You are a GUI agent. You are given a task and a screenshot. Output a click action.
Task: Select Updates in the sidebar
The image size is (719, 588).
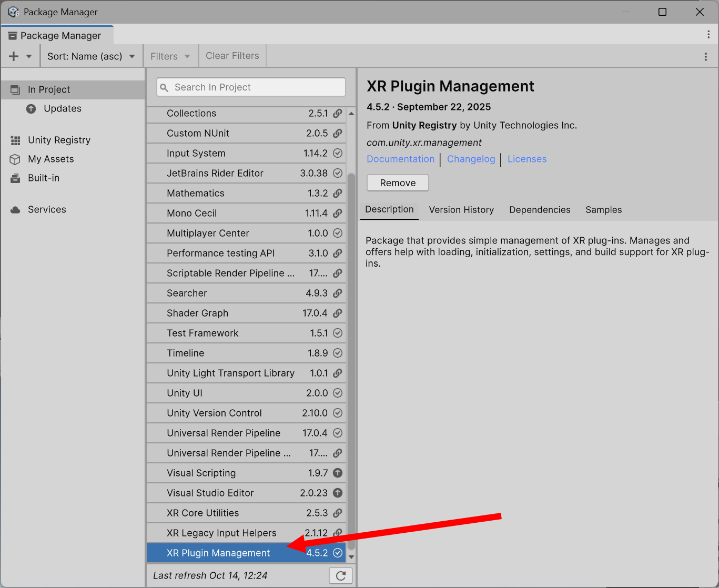[73, 108]
